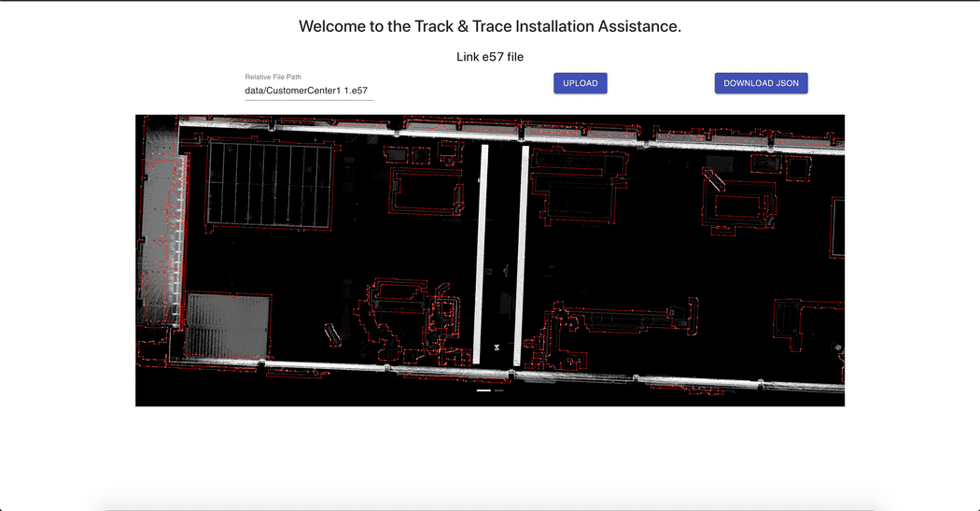The height and width of the screenshot is (511, 980).
Task: Click the Welcome to Track & Trace heading
Action: [490, 26]
